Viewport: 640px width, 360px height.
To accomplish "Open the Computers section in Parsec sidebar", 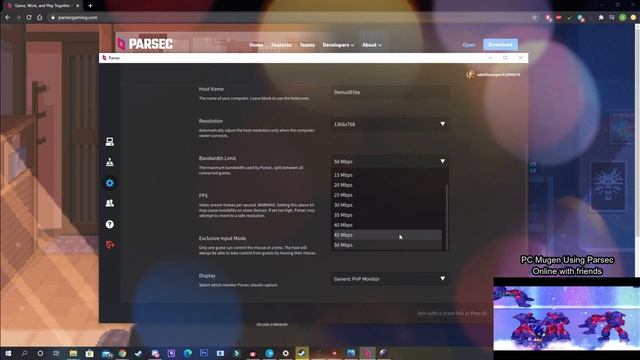I will pyautogui.click(x=109, y=142).
